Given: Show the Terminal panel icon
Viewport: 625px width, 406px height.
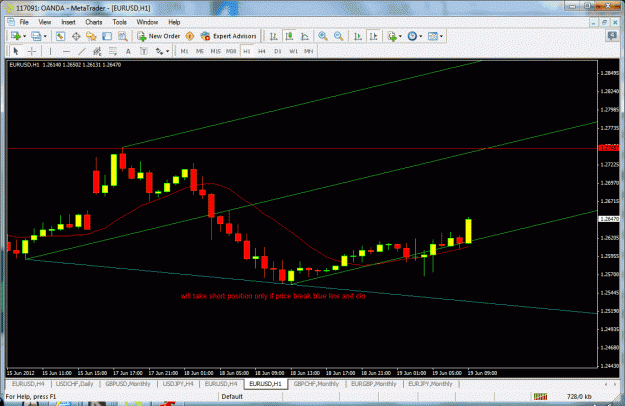Looking at the screenshot, I should coord(107,36).
